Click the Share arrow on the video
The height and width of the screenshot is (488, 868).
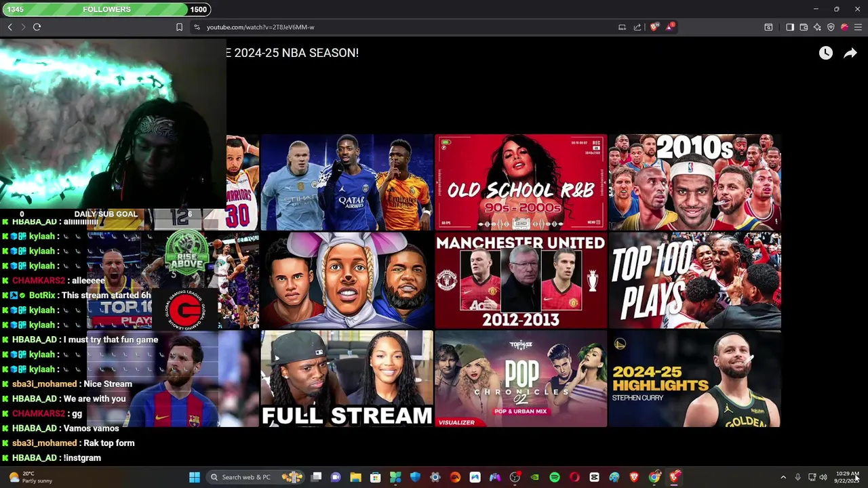click(x=850, y=53)
